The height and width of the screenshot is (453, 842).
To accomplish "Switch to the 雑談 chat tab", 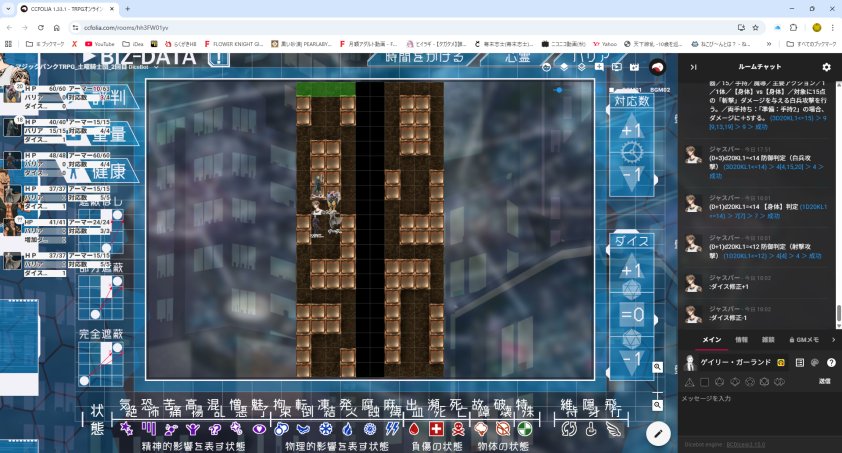I will tap(768, 340).
